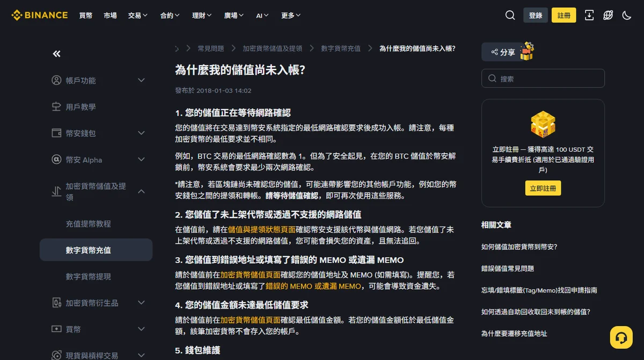This screenshot has height=360, width=644.
Task: Expand the 幣安錢包 section chevron
Action: coord(141,133)
